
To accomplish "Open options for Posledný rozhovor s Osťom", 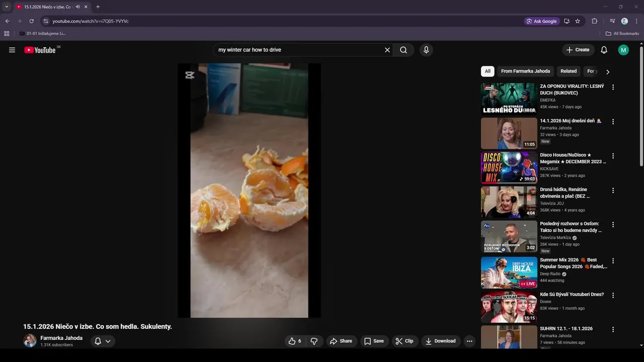I will (x=613, y=225).
